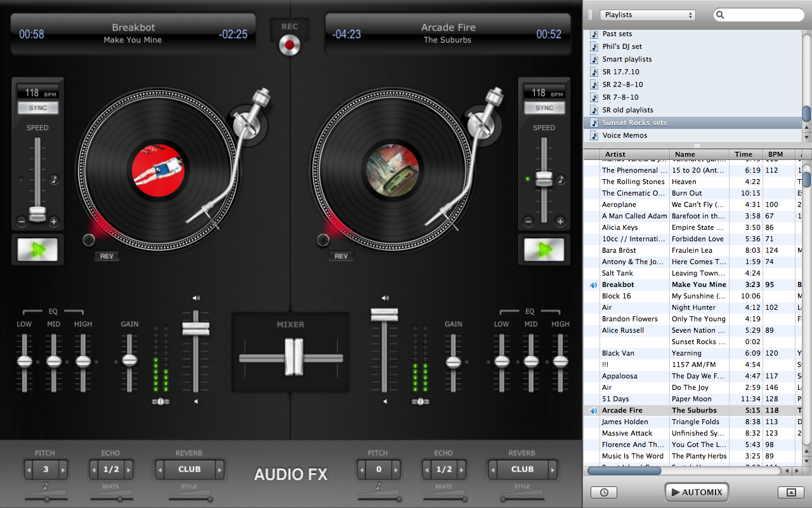The width and height of the screenshot is (812, 508).
Task: Open the Playlists source dropdown
Action: (x=648, y=15)
